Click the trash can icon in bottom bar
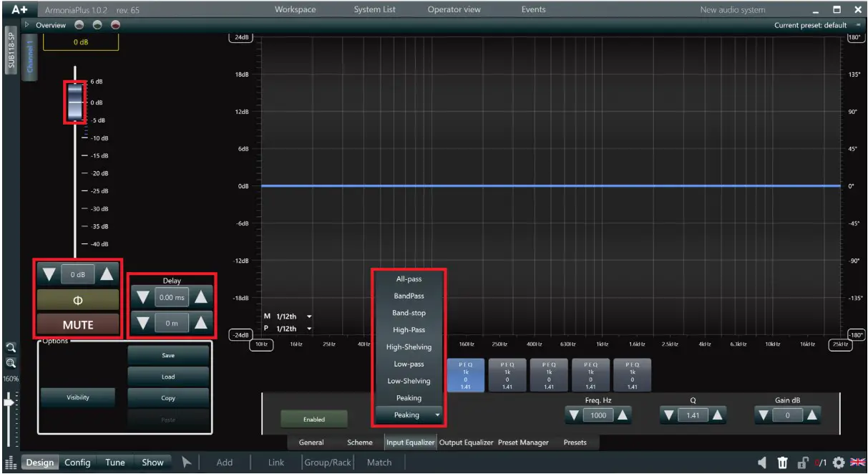 783,463
